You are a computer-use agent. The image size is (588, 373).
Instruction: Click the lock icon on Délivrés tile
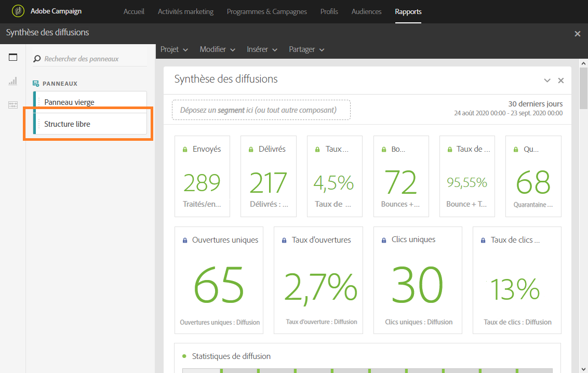click(251, 149)
